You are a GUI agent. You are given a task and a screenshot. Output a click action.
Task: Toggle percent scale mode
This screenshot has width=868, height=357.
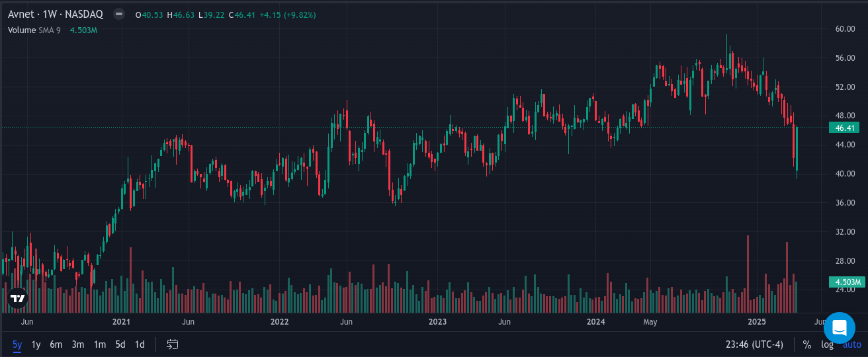(x=807, y=344)
